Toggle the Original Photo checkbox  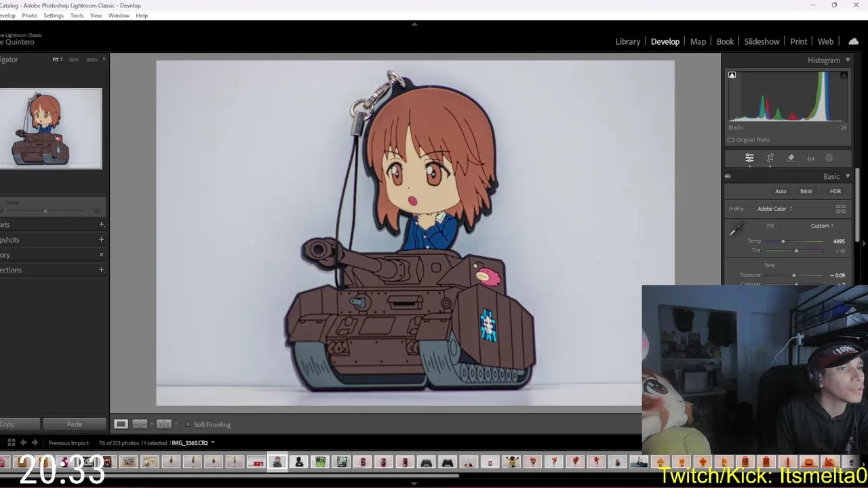click(730, 140)
